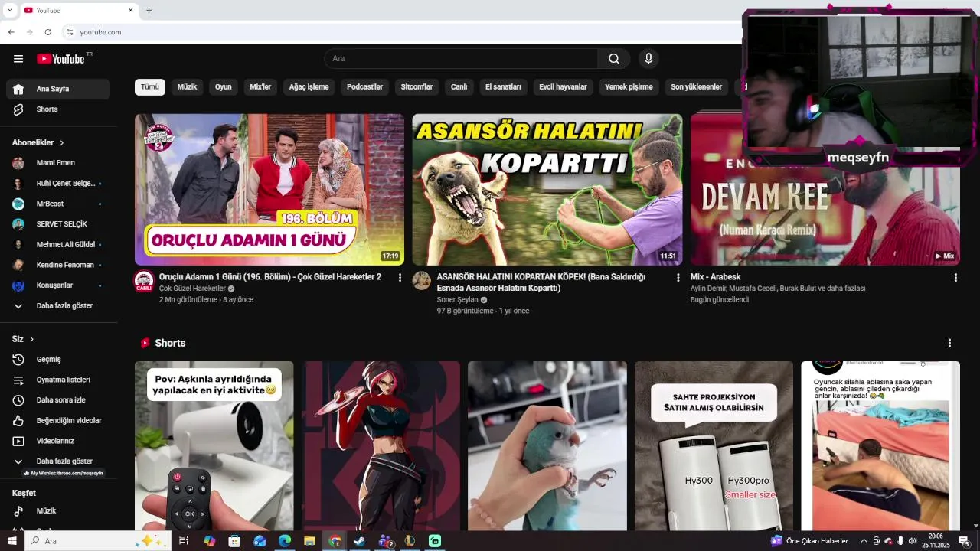This screenshot has height=551, width=980.
Task: Open Kendine Fenoman subscription channel
Action: point(58,265)
